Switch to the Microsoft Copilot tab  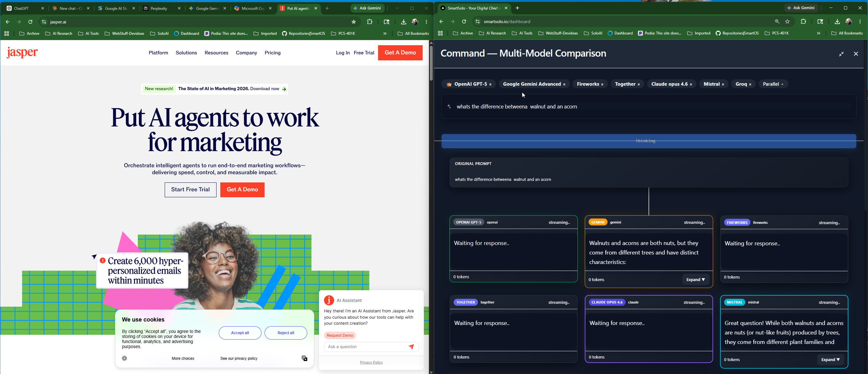253,9
